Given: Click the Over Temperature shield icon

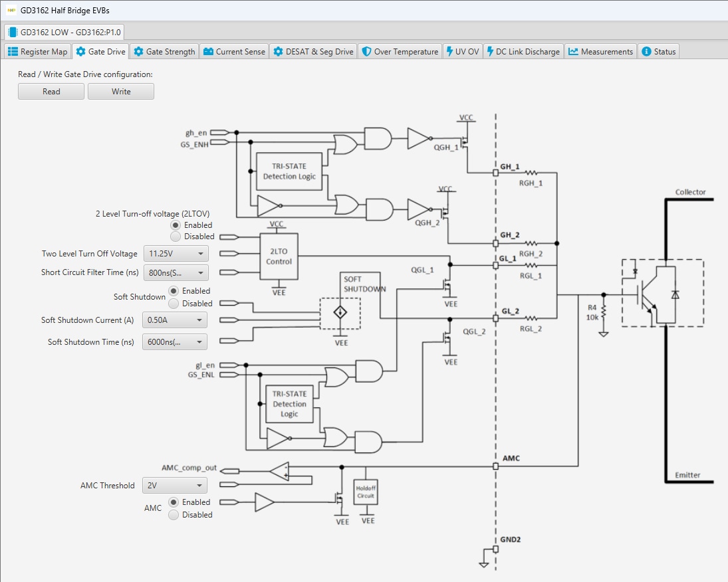Looking at the screenshot, I should (366, 52).
